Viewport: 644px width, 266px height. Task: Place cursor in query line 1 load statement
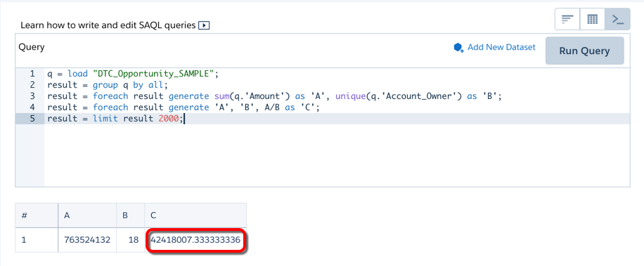pos(134,74)
